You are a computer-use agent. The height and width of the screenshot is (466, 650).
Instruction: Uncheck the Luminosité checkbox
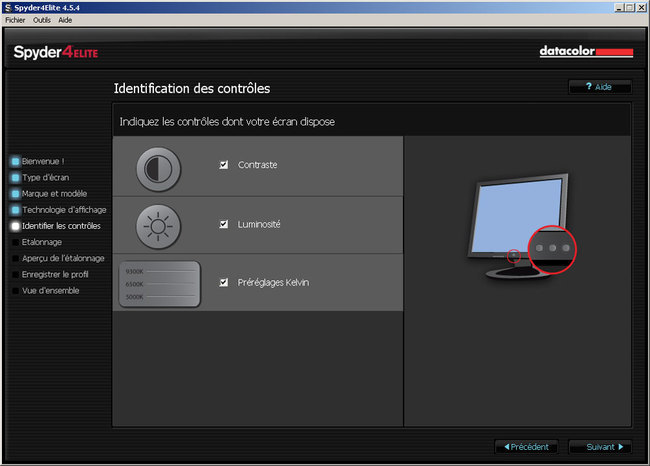(x=223, y=224)
